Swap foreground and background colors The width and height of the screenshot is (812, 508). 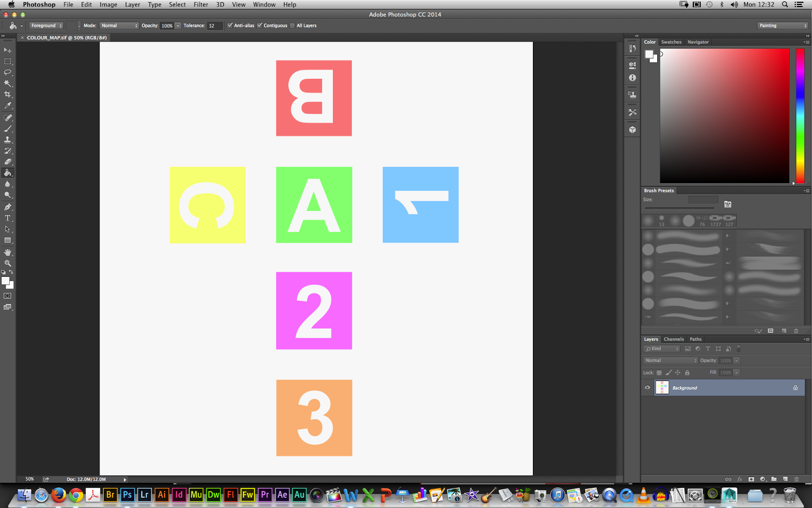(11, 272)
